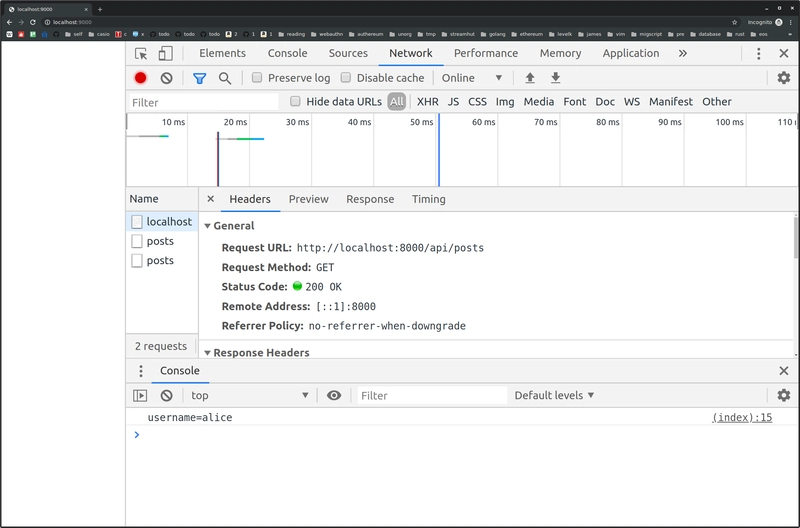Stop recording the network log
This screenshot has height=528, width=800.
tap(140, 78)
